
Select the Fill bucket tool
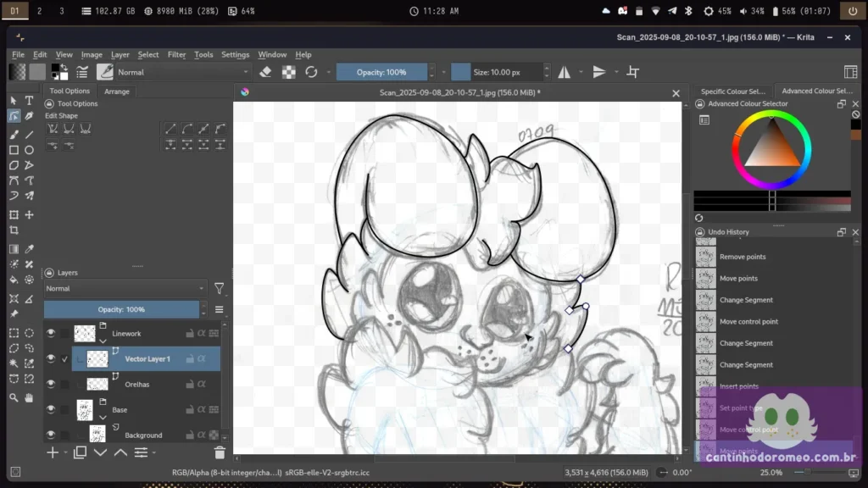coord(14,280)
